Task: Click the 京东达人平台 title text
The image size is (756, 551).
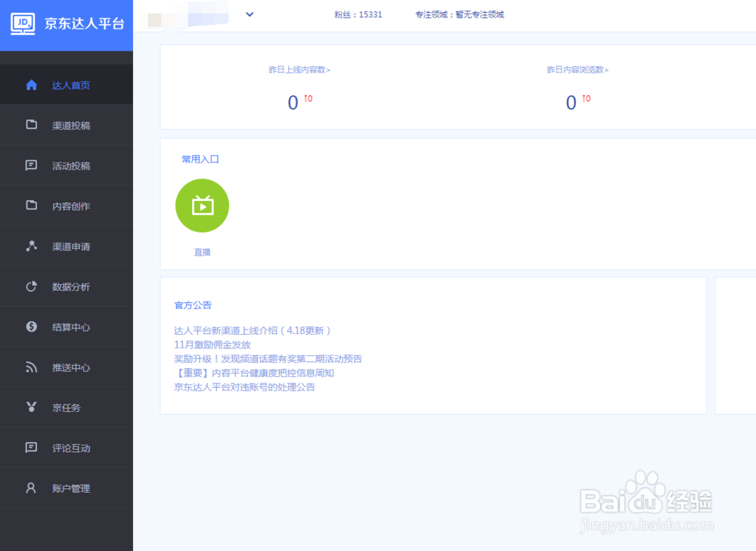Action: [85, 23]
